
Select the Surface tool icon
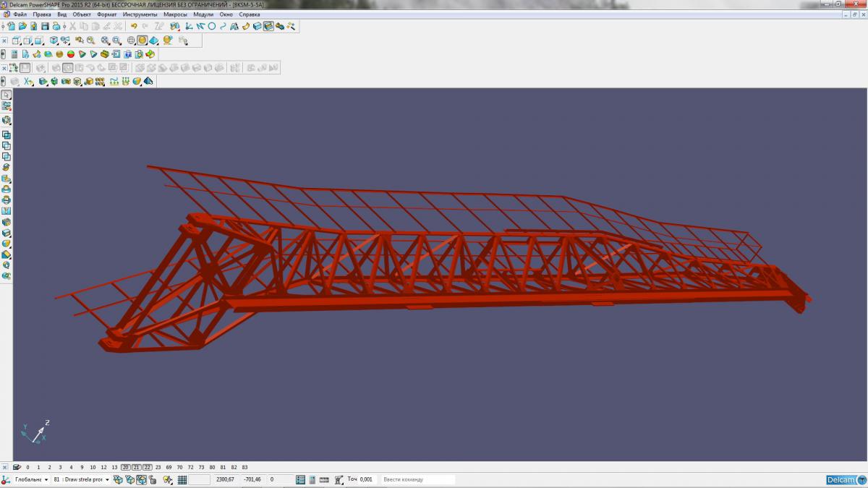coord(245,26)
